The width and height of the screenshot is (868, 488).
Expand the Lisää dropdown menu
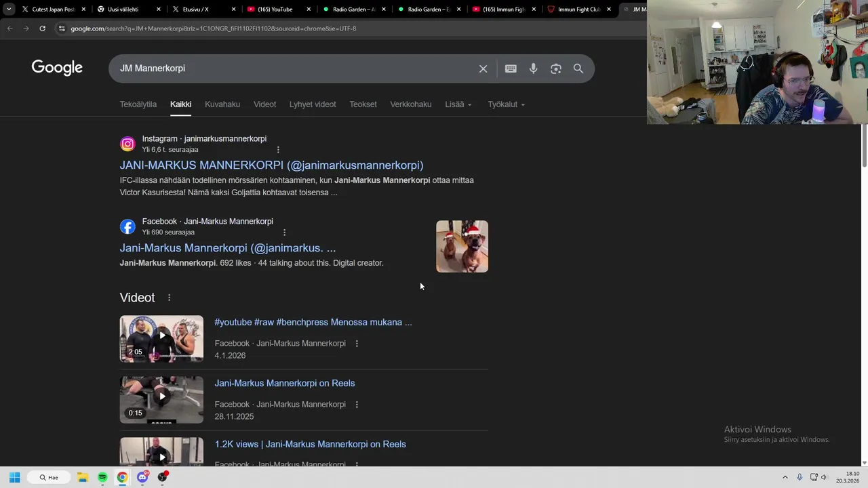click(458, 104)
